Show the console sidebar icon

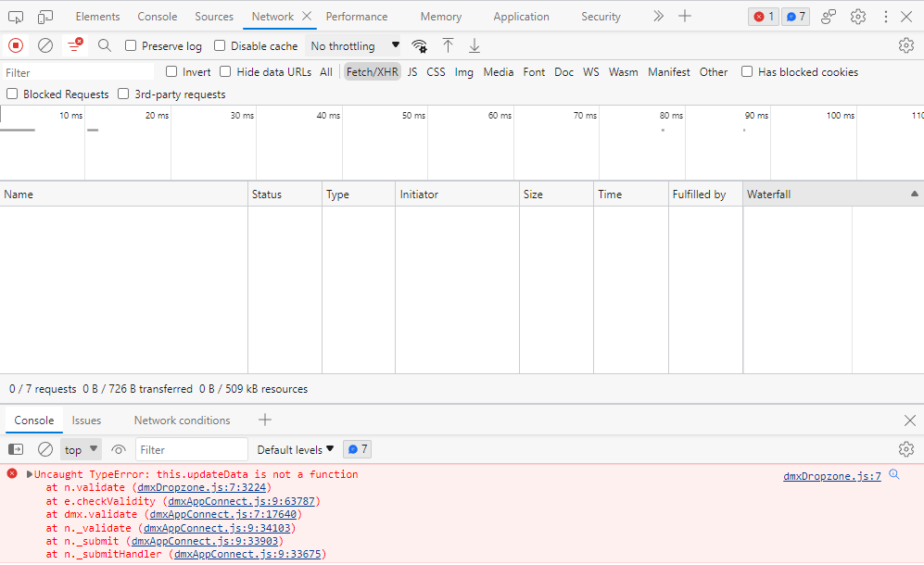point(16,449)
